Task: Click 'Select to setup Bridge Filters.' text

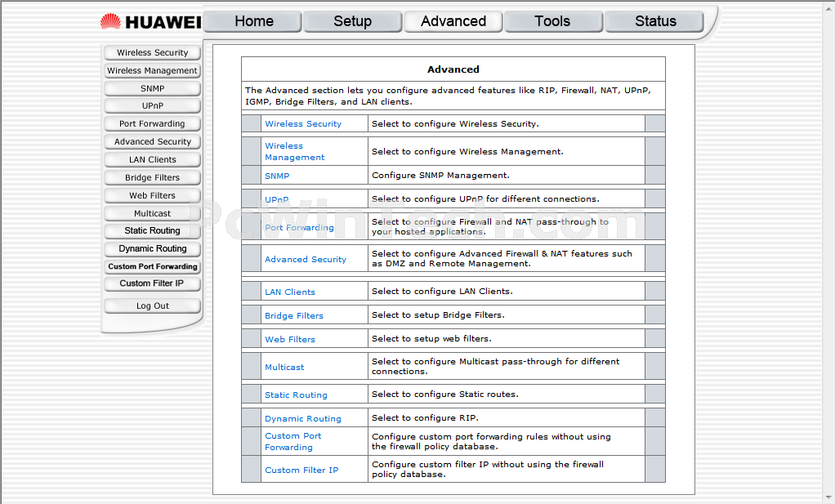Action: point(438,315)
